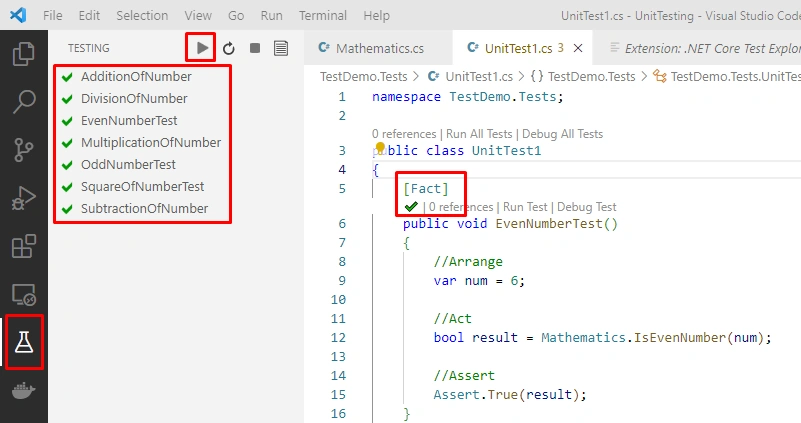Screen dimensions: 801x423
Task: Open the Testing beaker icon
Action: (x=23, y=342)
